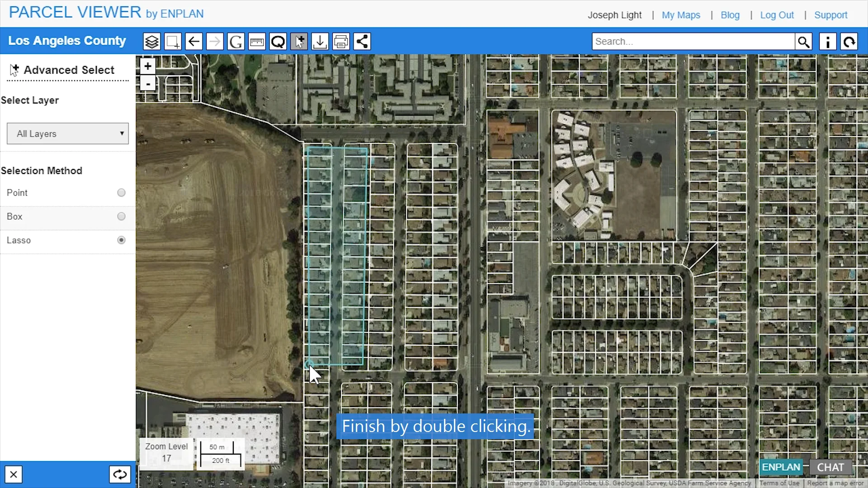The image size is (868, 488).
Task: Click the search magnifier button
Action: (803, 42)
